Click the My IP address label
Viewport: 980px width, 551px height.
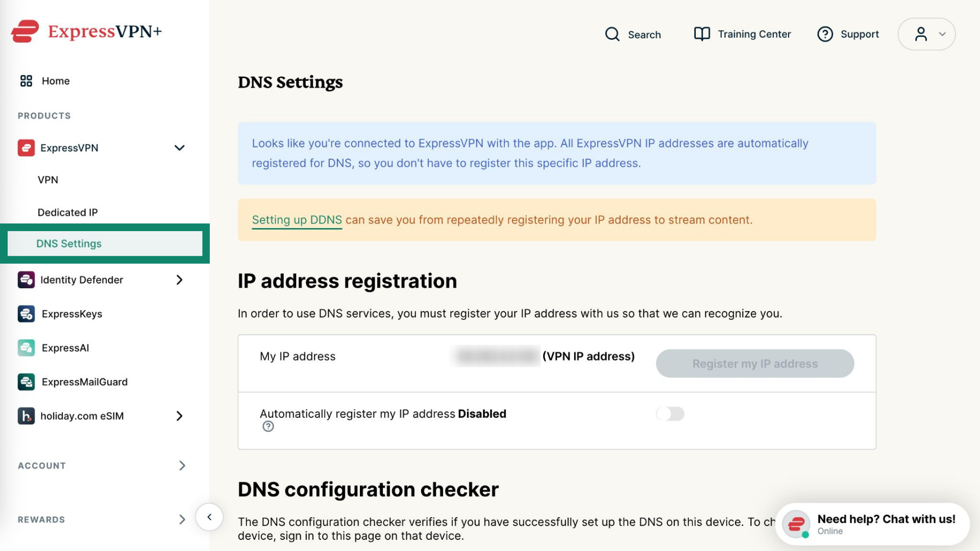click(x=298, y=356)
